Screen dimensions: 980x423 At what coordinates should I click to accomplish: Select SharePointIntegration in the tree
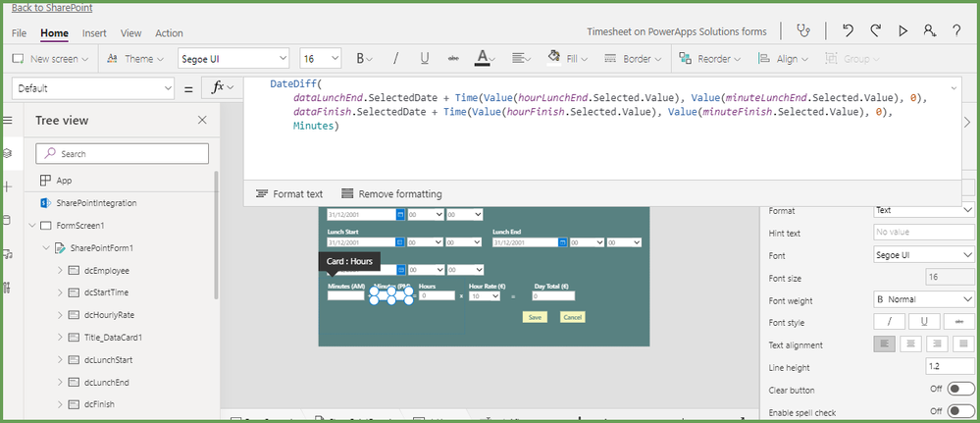coord(96,203)
